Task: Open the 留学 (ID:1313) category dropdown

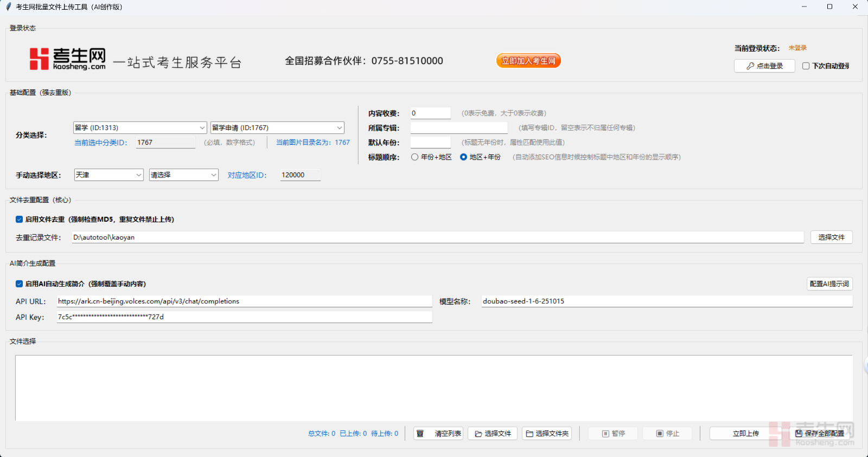Action: pos(140,128)
